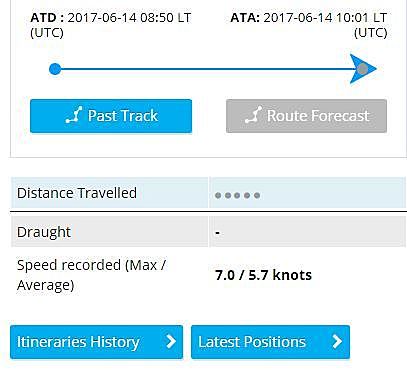Click the grey arrival dot on timeline

363,69
